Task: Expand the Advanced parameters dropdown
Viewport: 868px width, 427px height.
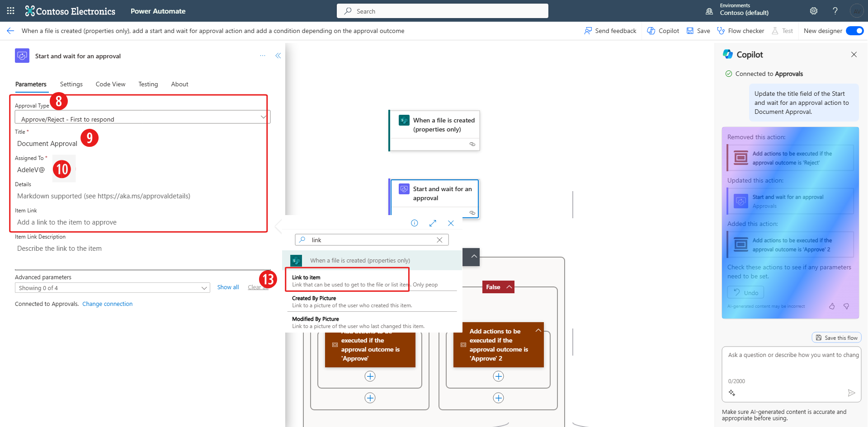Action: pyautogui.click(x=112, y=288)
